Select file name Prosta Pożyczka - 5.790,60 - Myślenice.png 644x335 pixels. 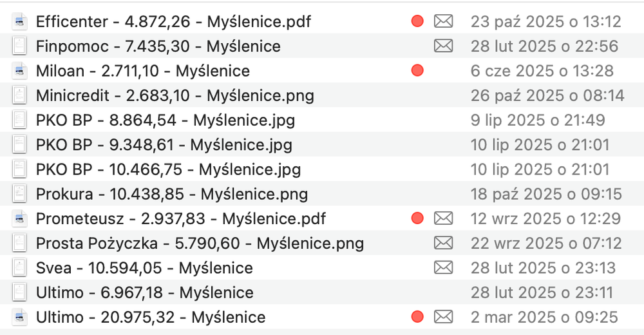click(200, 244)
